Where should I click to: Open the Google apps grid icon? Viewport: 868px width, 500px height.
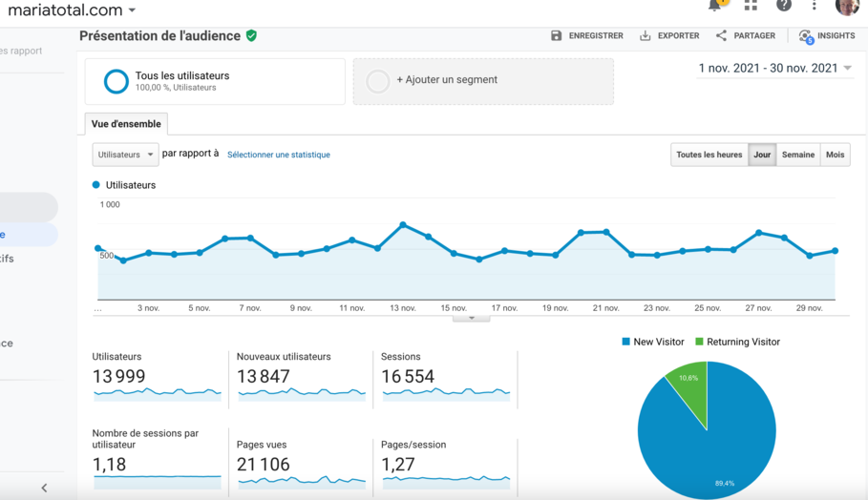pos(751,6)
